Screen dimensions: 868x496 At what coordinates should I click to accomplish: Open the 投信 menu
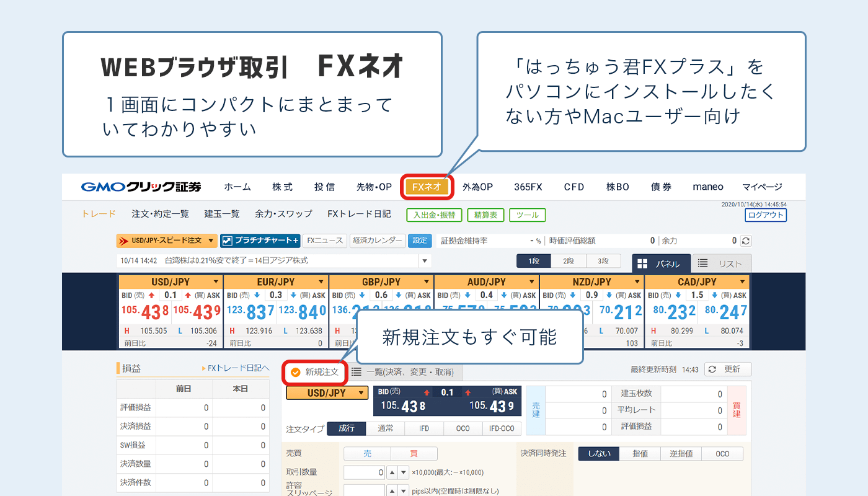[x=324, y=187]
